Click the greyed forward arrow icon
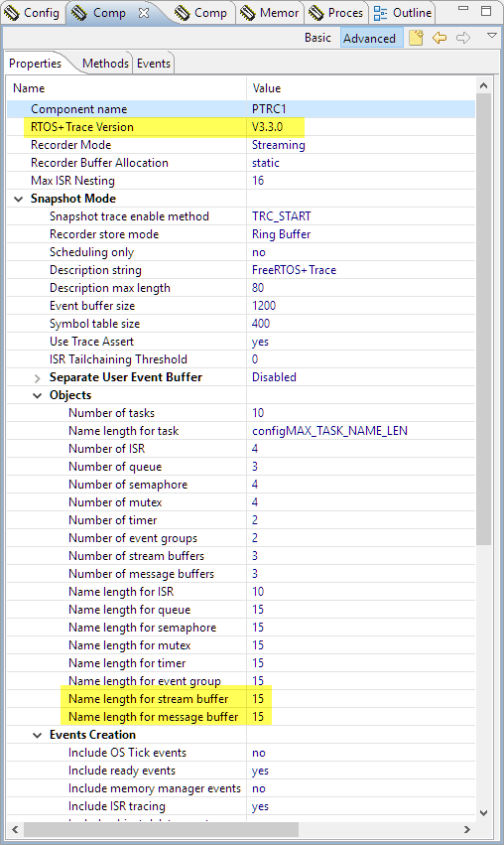The width and height of the screenshot is (504, 845). coord(463,38)
